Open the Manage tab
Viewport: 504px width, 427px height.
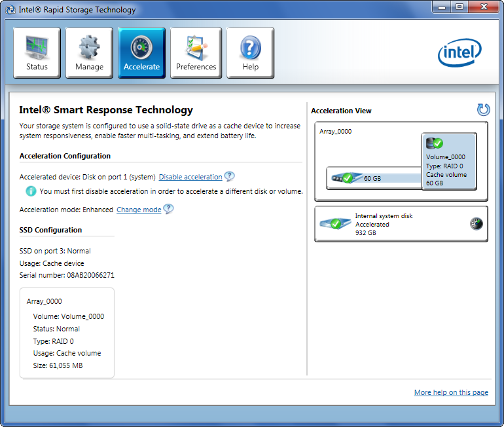(90, 53)
